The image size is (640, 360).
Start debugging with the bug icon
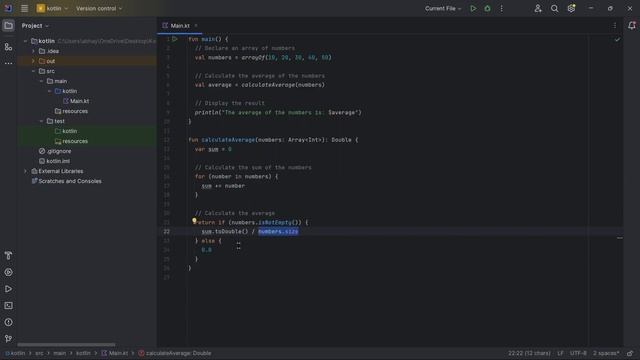click(x=487, y=8)
